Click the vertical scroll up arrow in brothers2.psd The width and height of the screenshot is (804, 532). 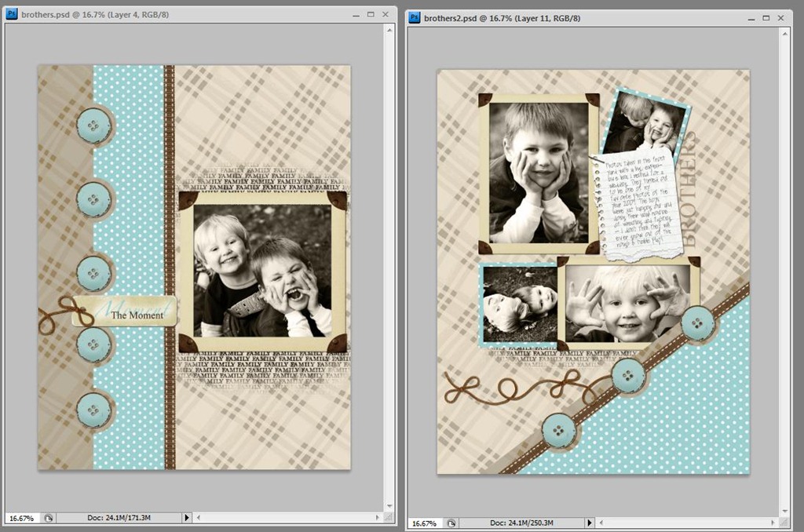784,34
